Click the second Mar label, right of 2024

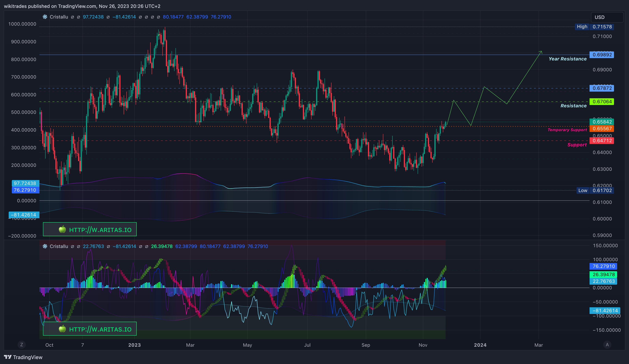click(x=539, y=345)
